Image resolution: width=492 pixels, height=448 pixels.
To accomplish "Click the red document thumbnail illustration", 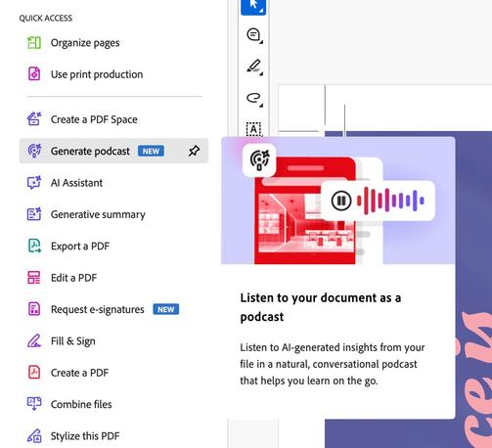I will coord(305,210).
